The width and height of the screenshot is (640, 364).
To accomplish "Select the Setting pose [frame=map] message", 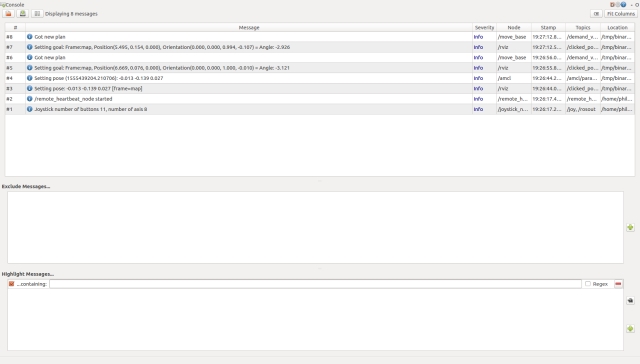I will pyautogui.click(x=320, y=89).
